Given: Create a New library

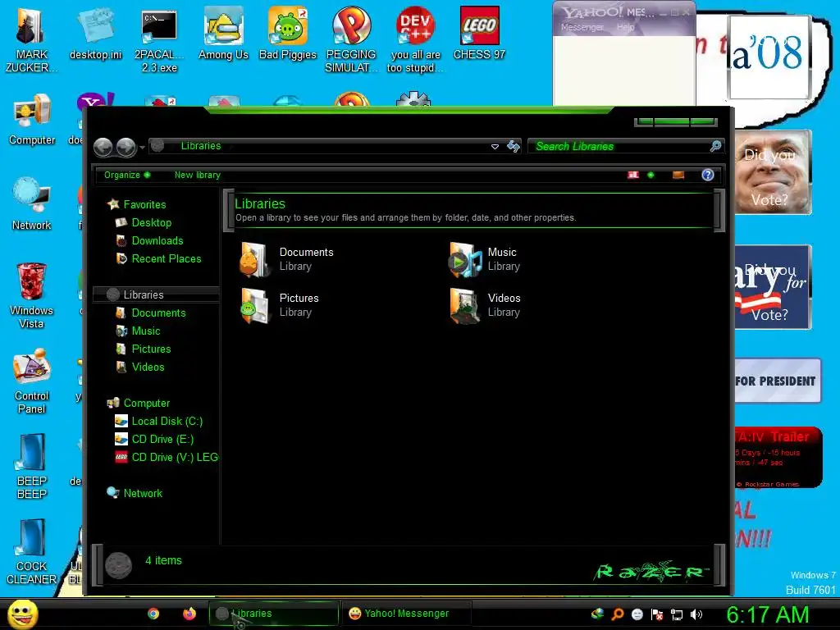Looking at the screenshot, I should 197,176.
